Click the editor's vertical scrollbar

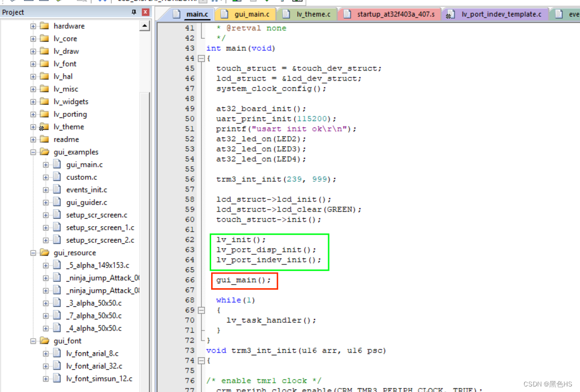[x=147, y=202]
